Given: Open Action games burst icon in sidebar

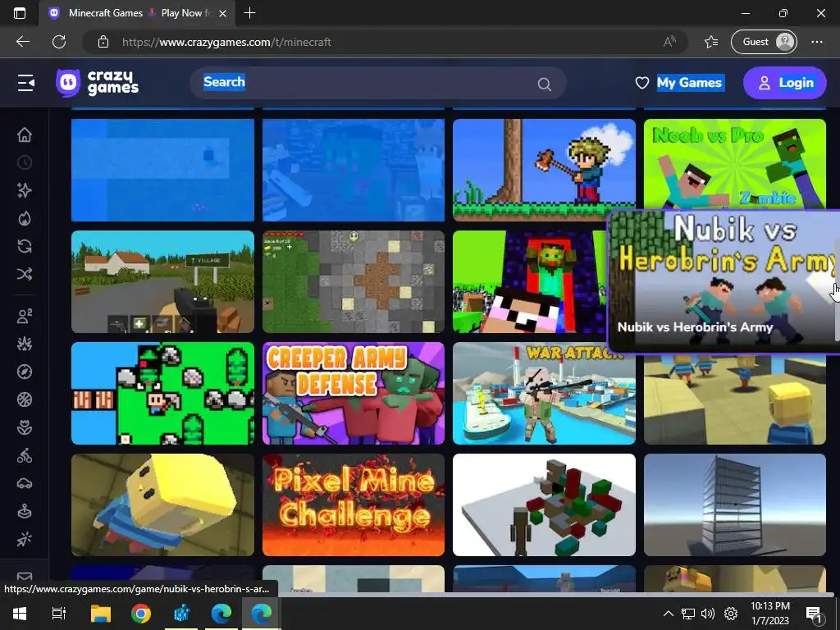Looking at the screenshot, I should [x=25, y=344].
